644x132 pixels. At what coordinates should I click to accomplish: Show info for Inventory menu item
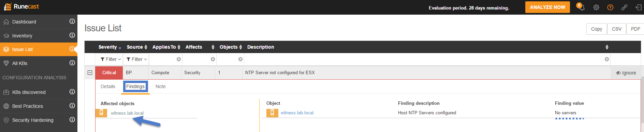72,35
